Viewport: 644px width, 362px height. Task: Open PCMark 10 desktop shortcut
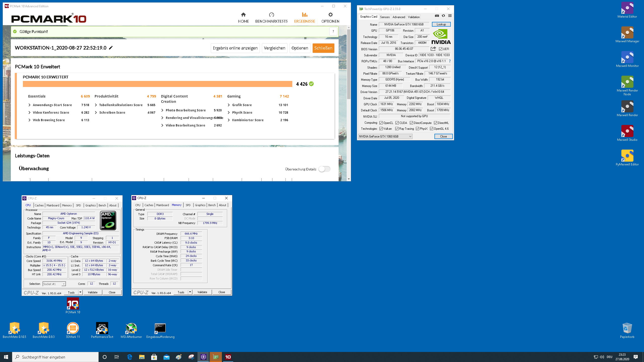coord(73,306)
